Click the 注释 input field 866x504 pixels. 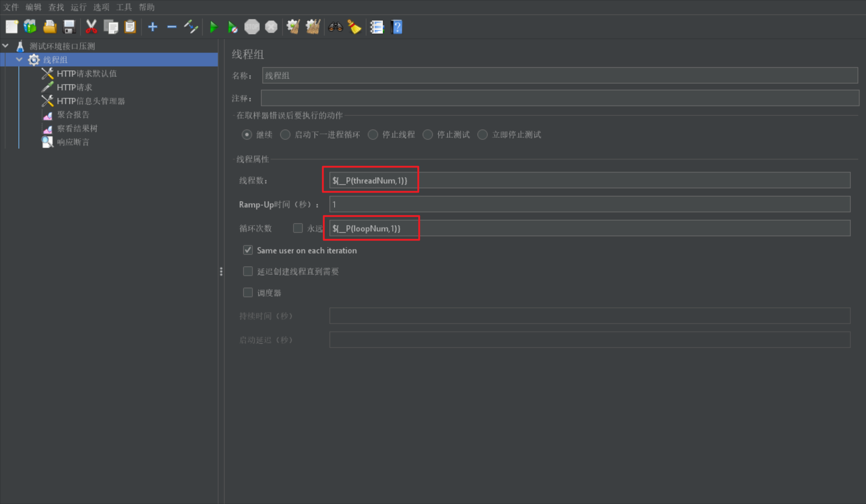click(560, 98)
